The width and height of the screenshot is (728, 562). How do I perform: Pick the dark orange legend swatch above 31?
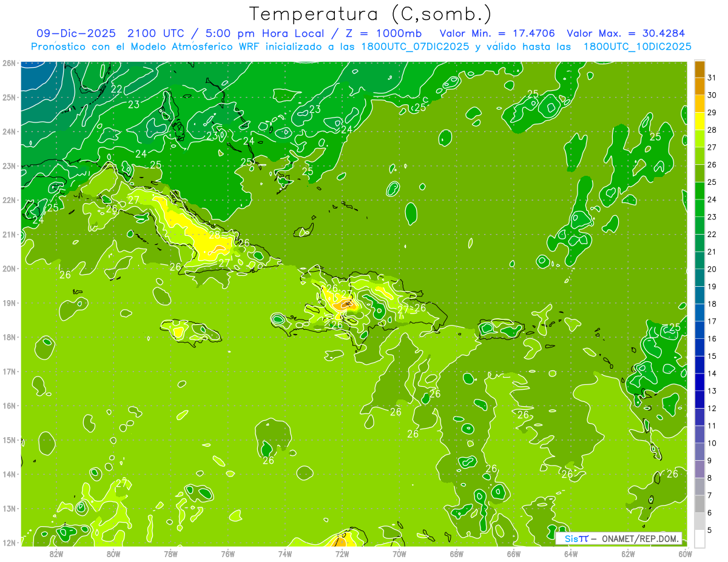tap(699, 70)
